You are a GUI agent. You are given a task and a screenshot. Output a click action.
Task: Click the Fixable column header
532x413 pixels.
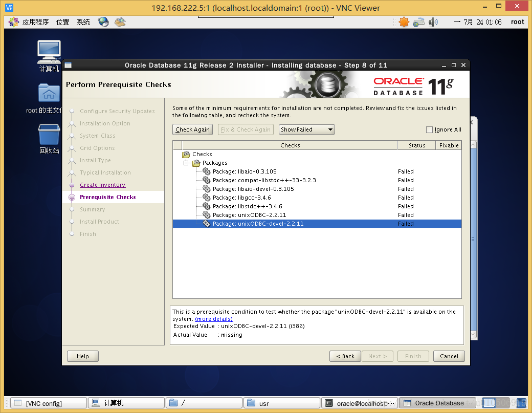coord(449,145)
